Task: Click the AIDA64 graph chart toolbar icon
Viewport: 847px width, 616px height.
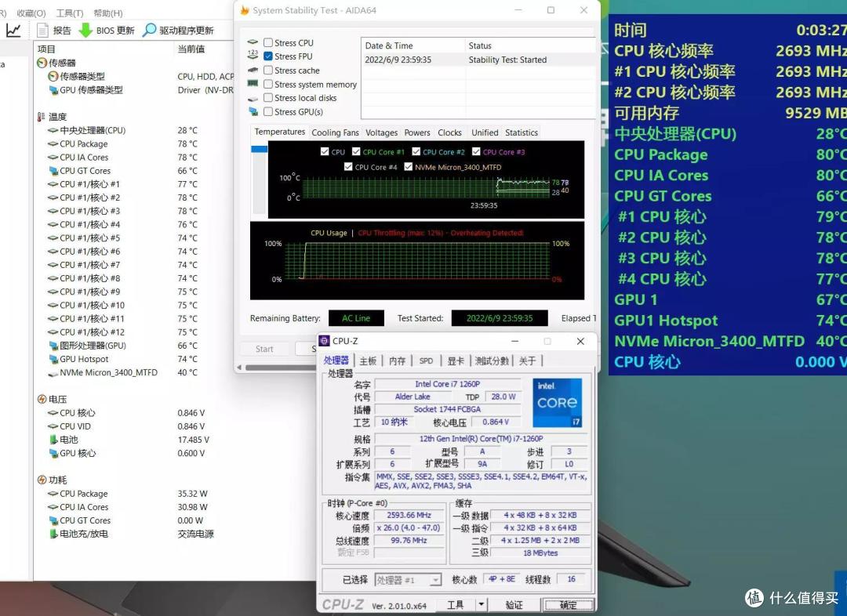Action: (x=13, y=31)
